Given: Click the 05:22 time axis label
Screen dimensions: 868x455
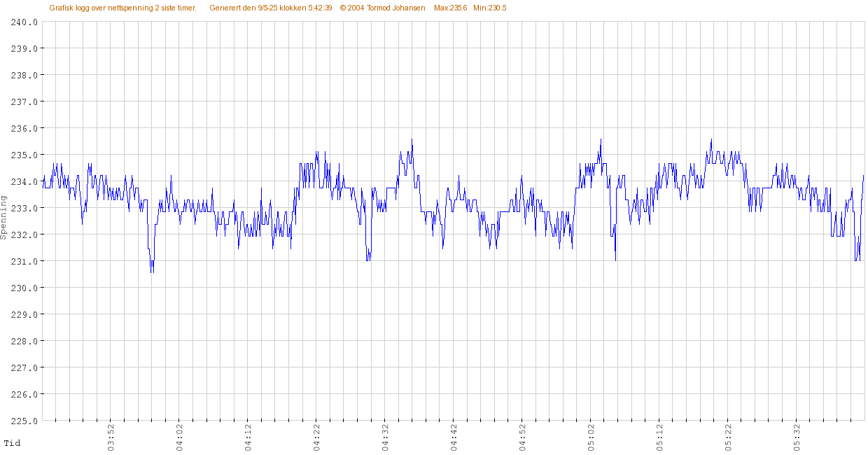Looking at the screenshot, I should pyautogui.click(x=728, y=437).
